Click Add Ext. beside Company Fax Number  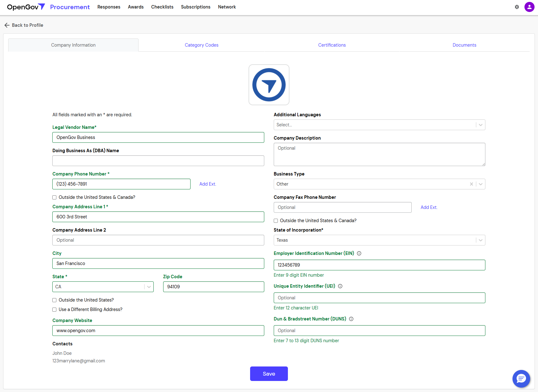coord(429,207)
